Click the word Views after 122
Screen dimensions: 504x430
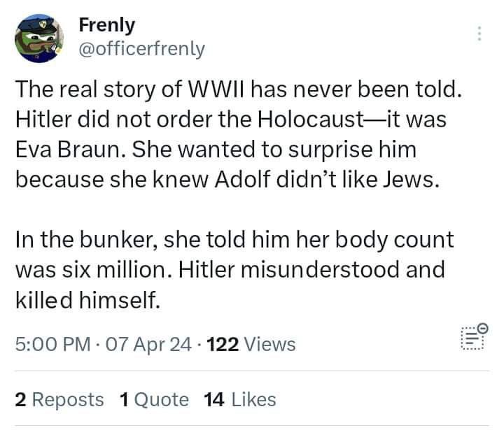[271, 344]
